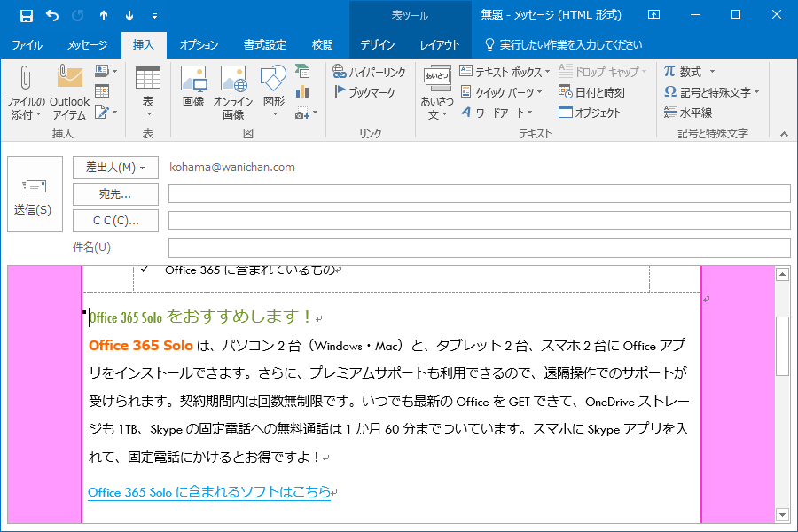Viewport: 798px width, 532px height.
Task: Switch to the 書式設定 tab
Action: pos(264,45)
